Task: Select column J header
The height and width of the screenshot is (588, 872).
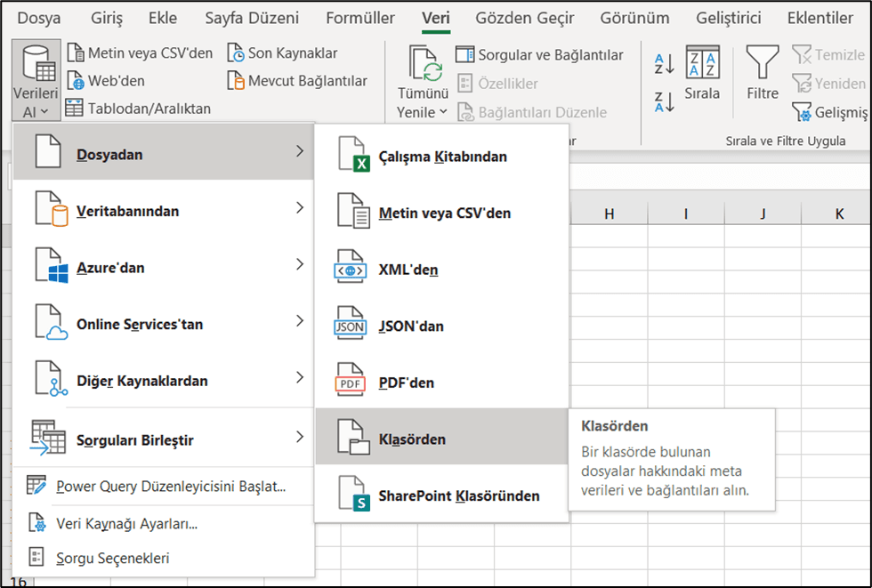Action: coord(763,214)
